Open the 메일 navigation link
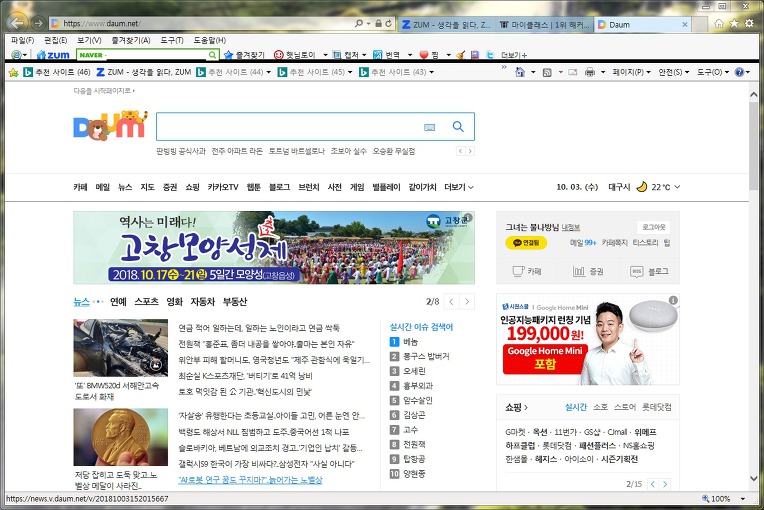764x510 pixels. pyautogui.click(x=103, y=187)
